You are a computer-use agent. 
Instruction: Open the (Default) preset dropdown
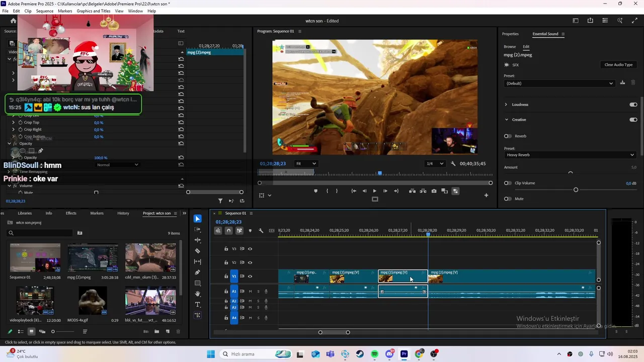coord(559,83)
